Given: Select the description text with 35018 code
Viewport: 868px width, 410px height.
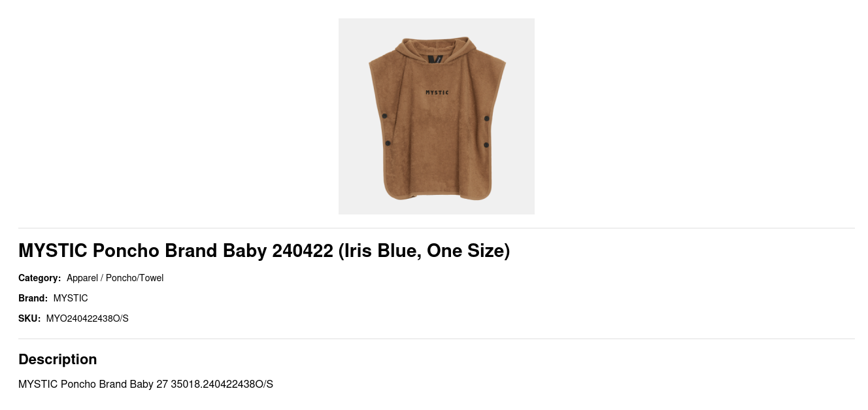Looking at the screenshot, I should (146, 384).
